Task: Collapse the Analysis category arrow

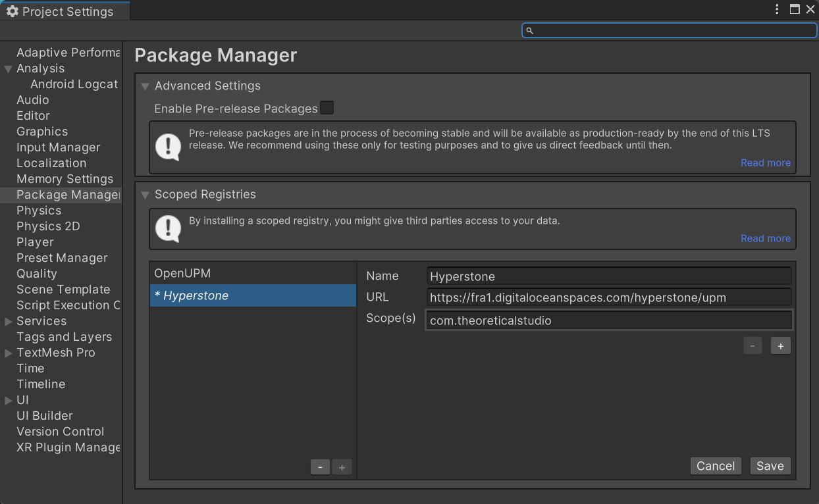Action: [9, 68]
